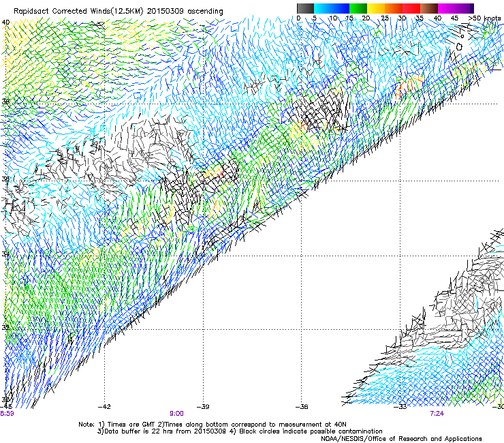
Task: Click the '-33' longitude axis label
Action: [400, 407]
